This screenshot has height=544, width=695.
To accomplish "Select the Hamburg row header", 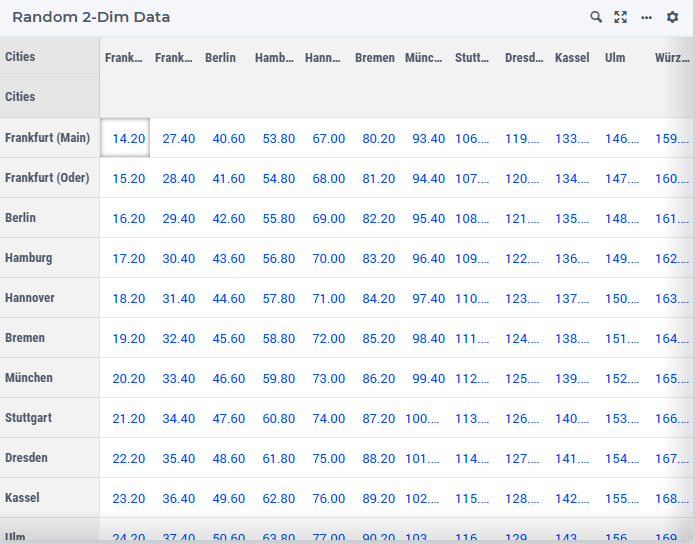I will click(x=50, y=258).
